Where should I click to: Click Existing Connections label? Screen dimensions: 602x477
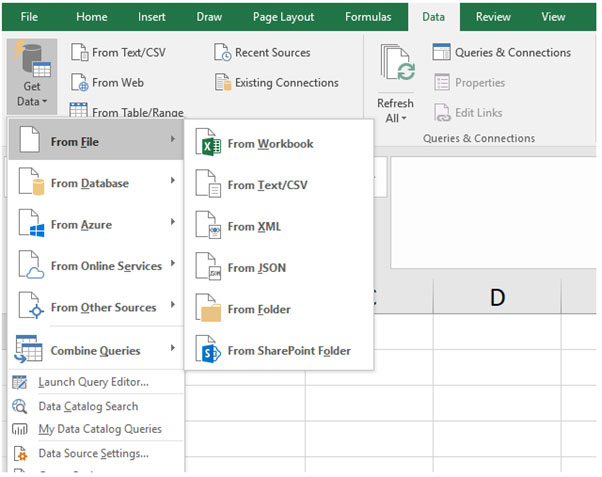coord(287,83)
